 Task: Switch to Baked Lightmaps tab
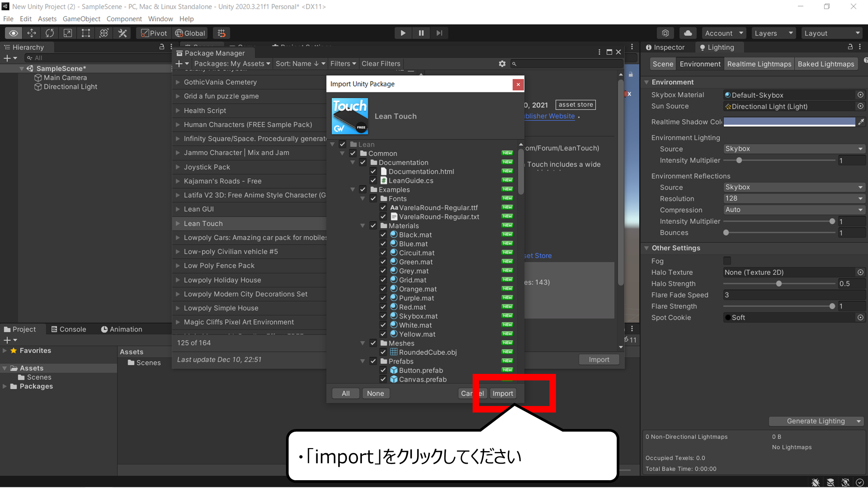point(826,64)
